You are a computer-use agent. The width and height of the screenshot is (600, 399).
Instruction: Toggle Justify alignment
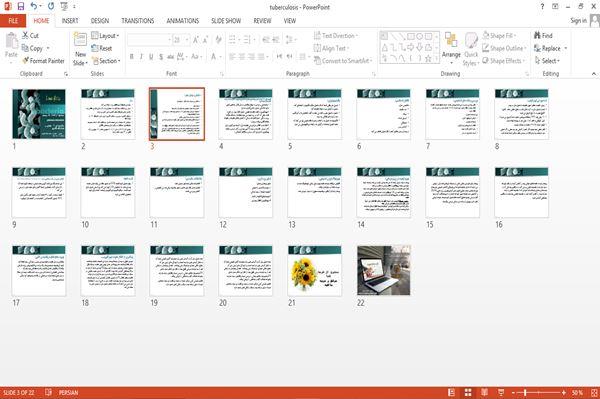pos(261,57)
